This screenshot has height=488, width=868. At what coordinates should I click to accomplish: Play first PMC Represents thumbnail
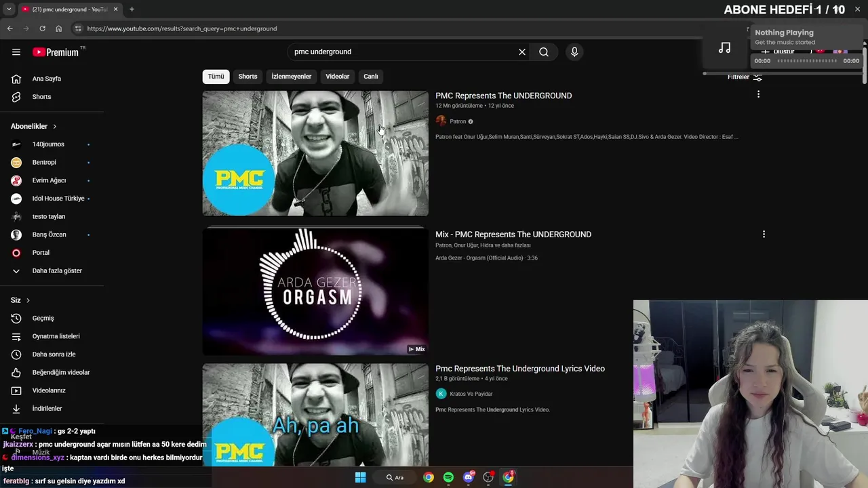click(x=315, y=153)
